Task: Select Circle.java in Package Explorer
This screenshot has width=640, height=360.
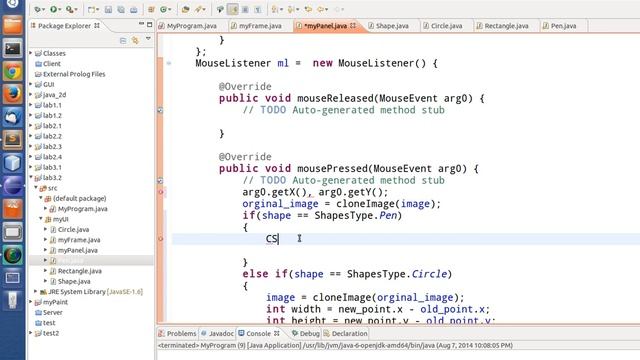Action: [73, 229]
